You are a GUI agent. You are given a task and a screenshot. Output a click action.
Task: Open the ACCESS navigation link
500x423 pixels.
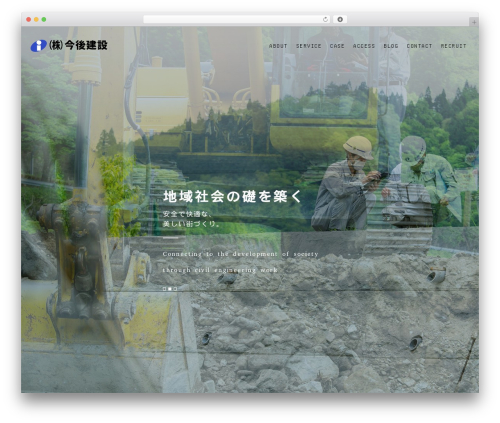(x=364, y=46)
